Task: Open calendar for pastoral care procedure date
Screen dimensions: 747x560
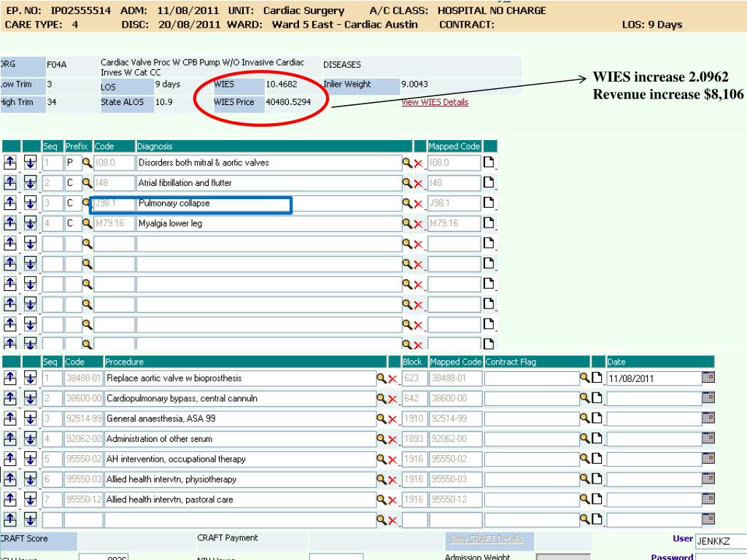Action: 708,499
